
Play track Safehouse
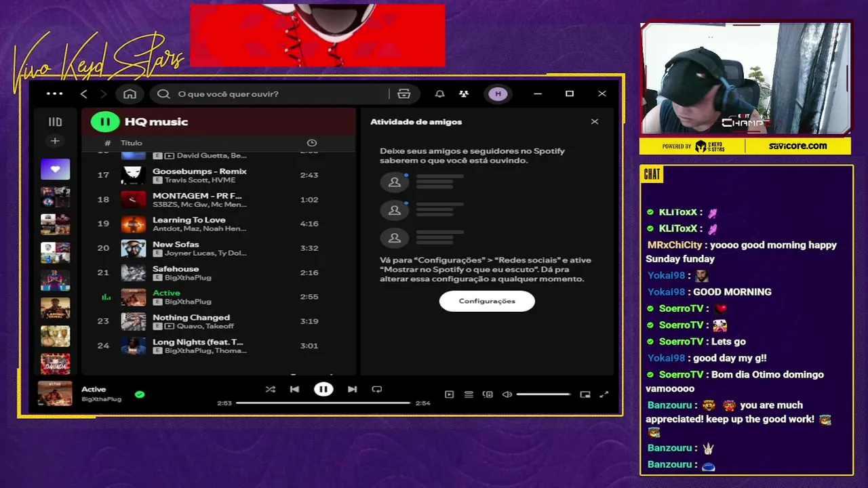point(219,272)
